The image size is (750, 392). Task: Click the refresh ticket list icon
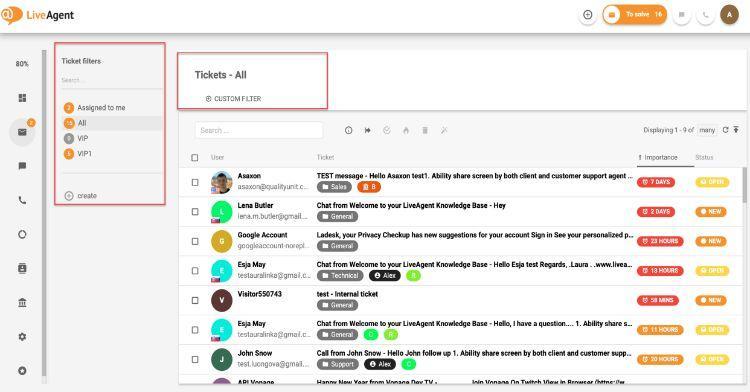(726, 130)
